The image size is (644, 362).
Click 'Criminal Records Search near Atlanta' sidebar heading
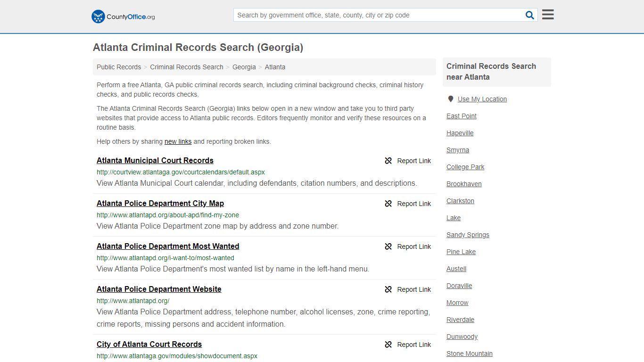pyautogui.click(x=491, y=72)
